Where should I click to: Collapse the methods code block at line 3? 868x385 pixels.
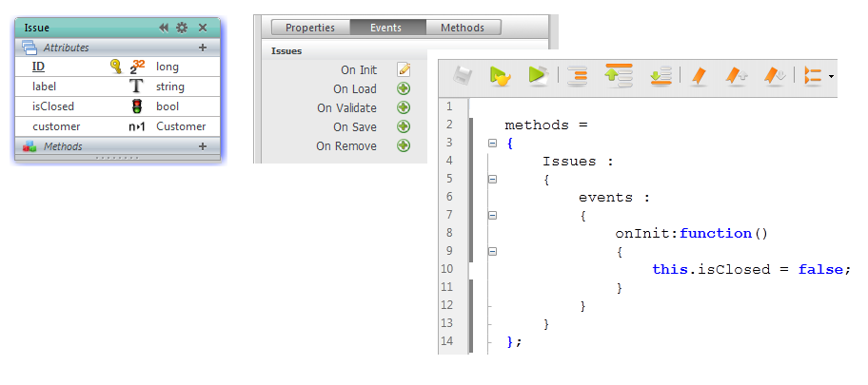coord(492,143)
